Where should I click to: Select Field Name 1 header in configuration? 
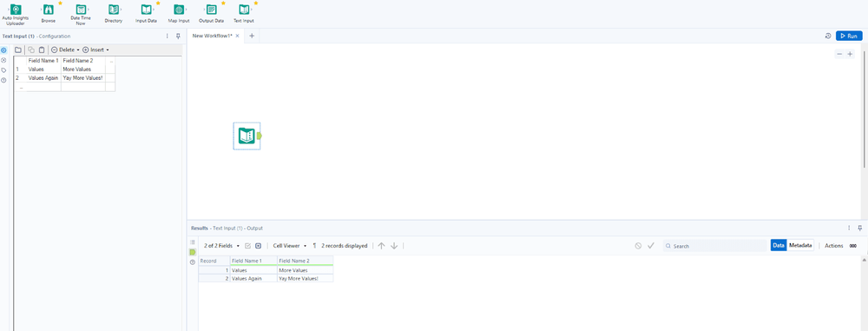43,61
